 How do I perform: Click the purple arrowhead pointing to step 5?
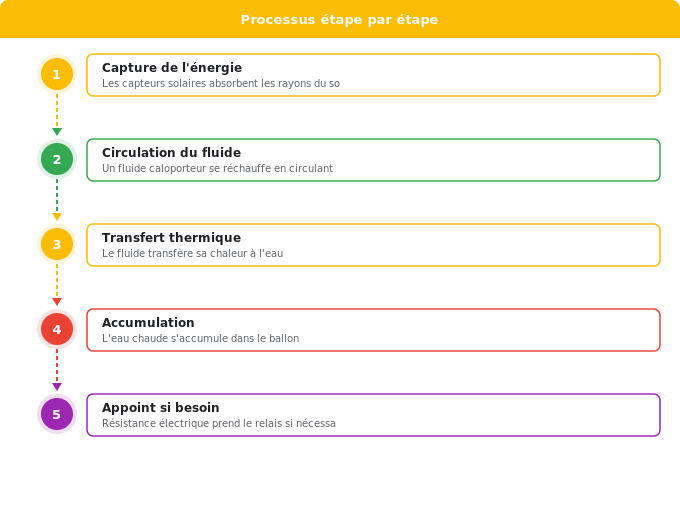coord(57,387)
